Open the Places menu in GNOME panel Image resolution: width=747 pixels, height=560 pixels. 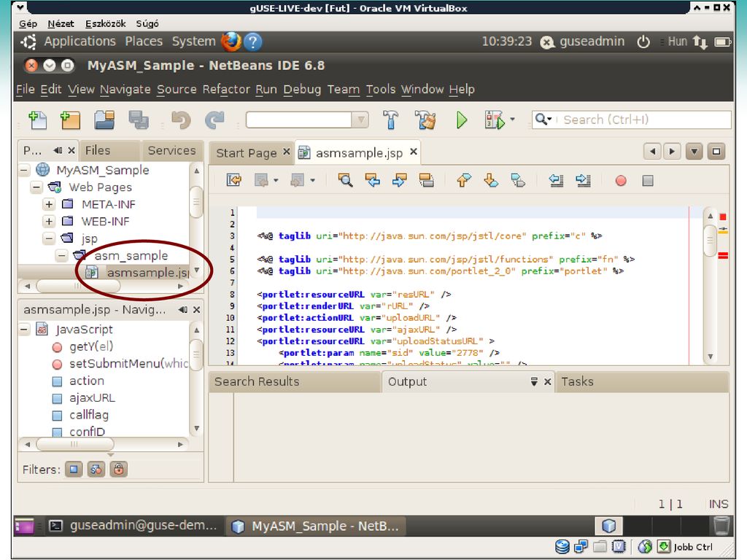[144, 42]
